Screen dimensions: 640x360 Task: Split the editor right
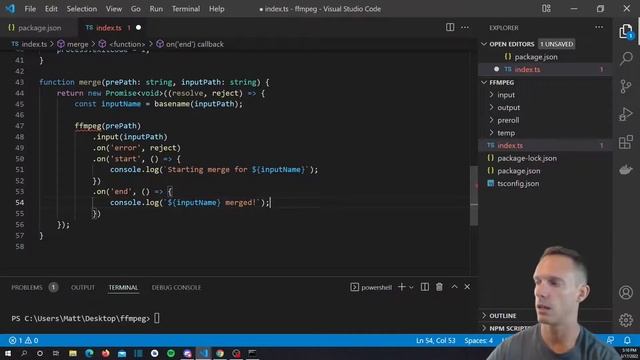tap(450, 27)
